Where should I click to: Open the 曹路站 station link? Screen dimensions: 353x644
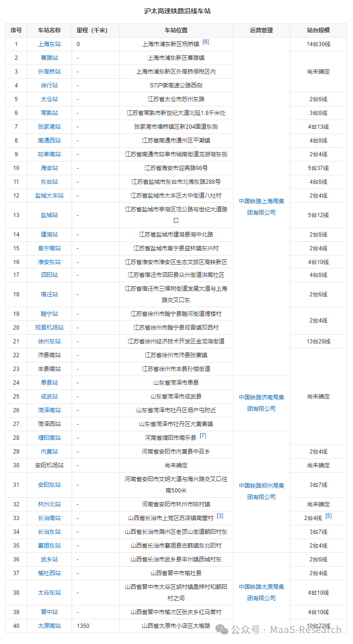tap(49, 58)
